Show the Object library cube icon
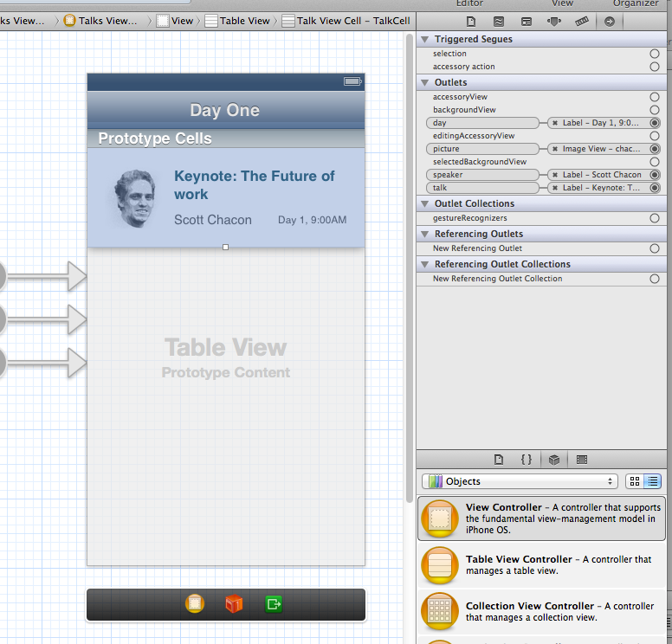Screen dimensions: 672x644 [554, 460]
